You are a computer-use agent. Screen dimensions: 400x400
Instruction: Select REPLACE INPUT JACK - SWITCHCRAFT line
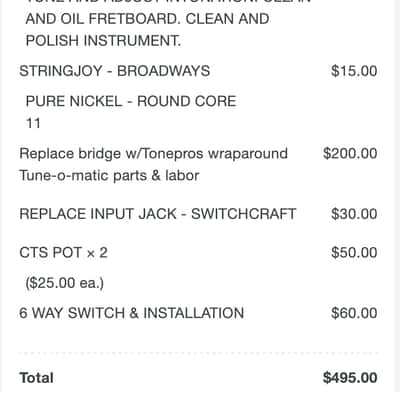[158, 214]
